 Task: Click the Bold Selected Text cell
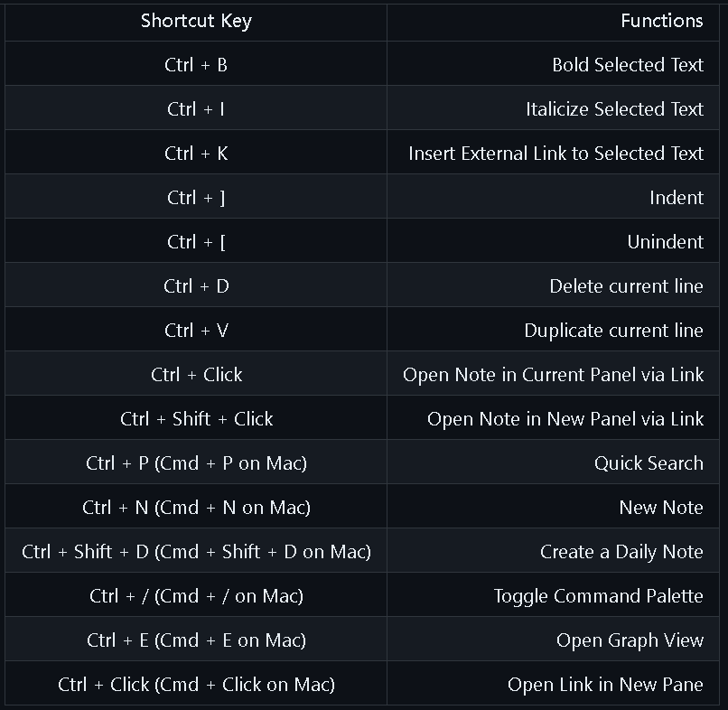[553, 64]
